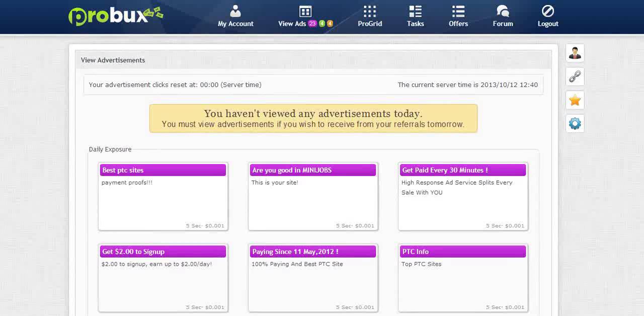Click the current server time text
The width and height of the screenshot is (644, 316).
pyautogui.click(x=468, y=85)
